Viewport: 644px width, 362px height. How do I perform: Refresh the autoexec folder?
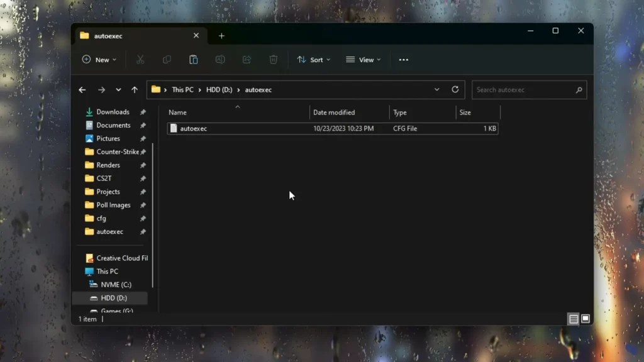tap(455, 89)
